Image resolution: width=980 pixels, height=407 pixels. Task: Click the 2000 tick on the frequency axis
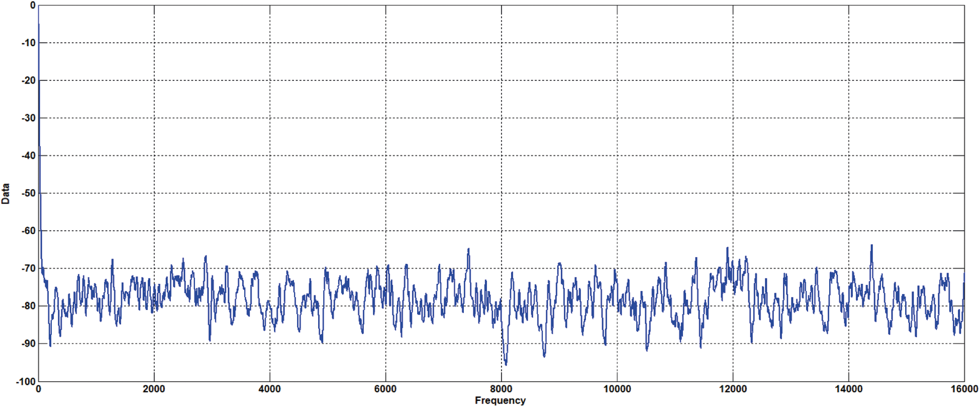pos(154,389)
